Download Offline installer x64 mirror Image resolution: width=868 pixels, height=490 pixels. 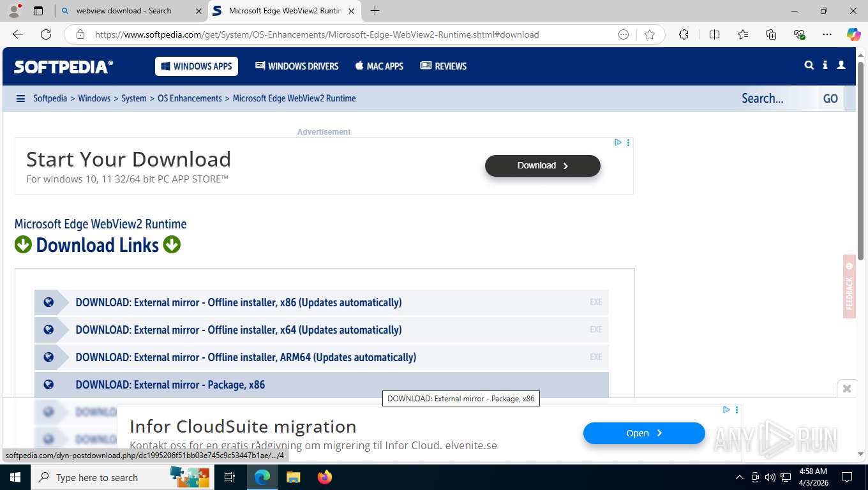[322, 330]
